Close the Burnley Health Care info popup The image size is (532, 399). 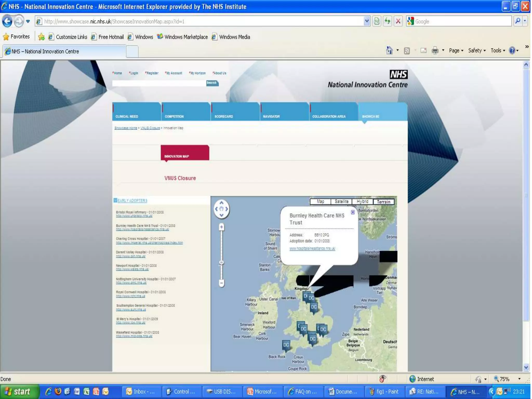(353, 212)
